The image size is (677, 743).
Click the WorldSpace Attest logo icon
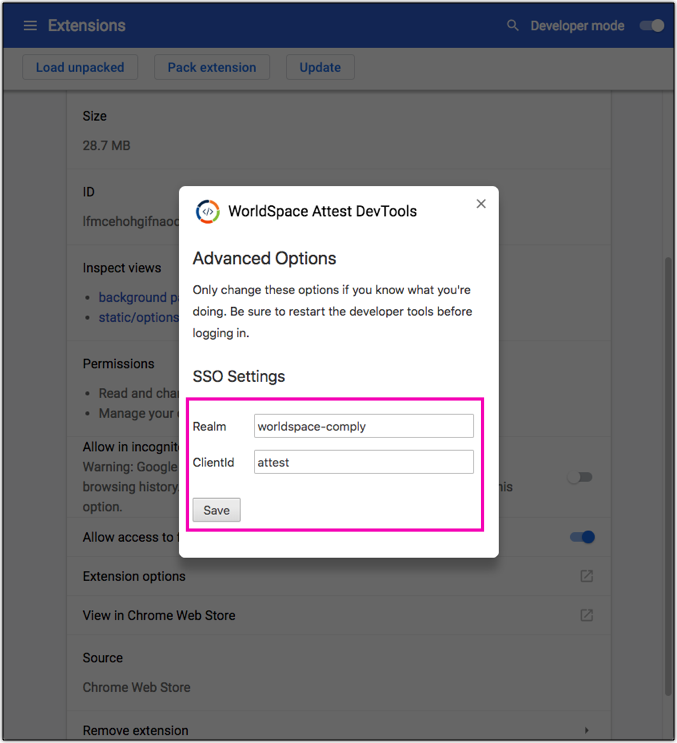208,211
